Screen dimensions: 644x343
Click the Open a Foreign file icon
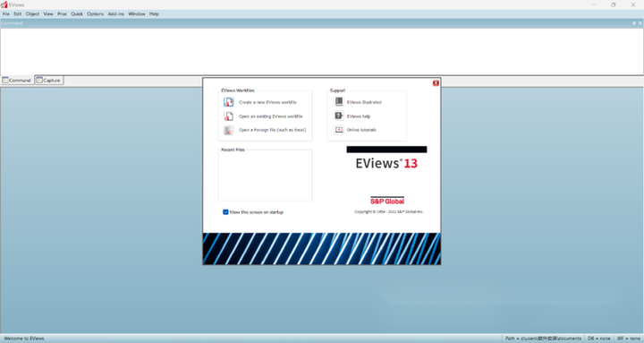[229, 130]
